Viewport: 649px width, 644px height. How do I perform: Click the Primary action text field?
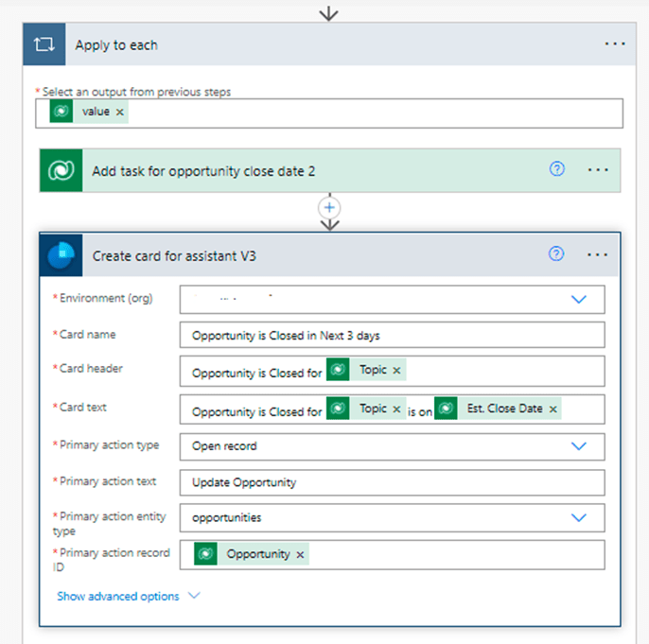pos(392,482)
